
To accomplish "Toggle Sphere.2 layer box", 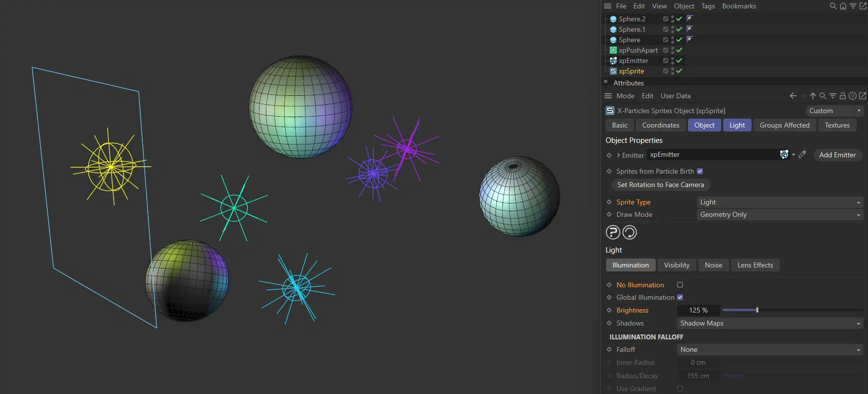I will pyautogui.click(x=666, y=19).
